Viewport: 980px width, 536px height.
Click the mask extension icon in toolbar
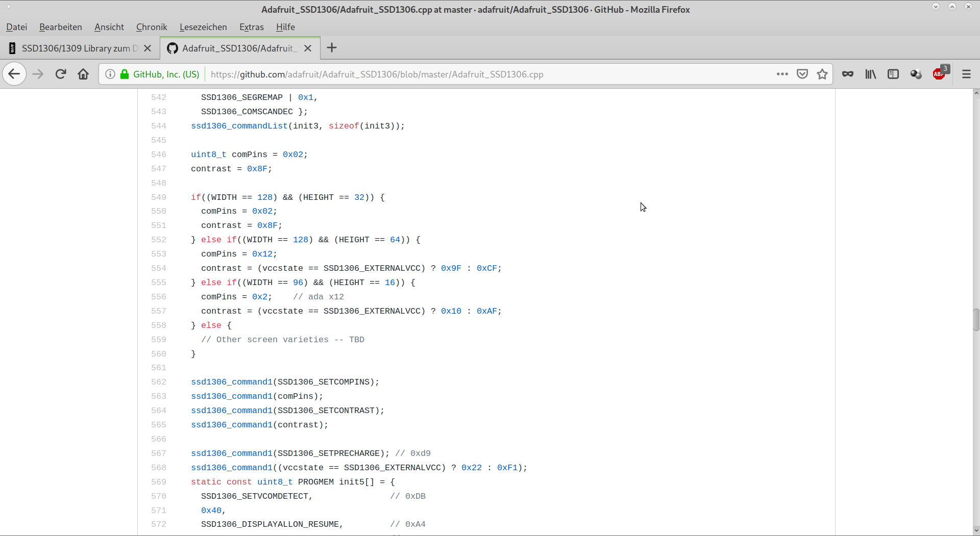click(x=848, y=74)
